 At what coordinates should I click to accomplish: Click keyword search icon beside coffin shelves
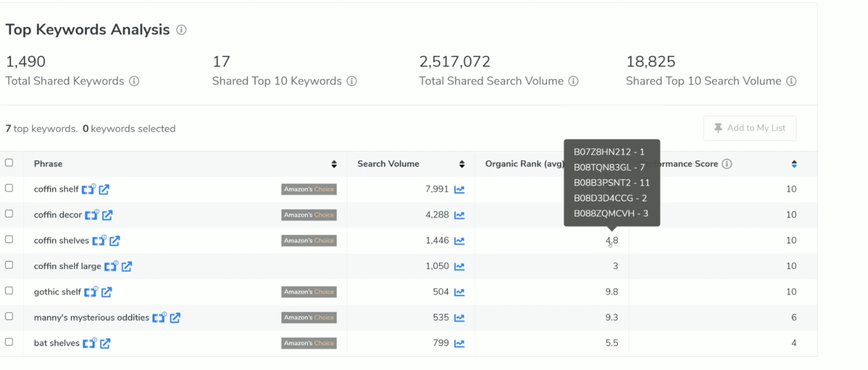(x=99, y=240)
